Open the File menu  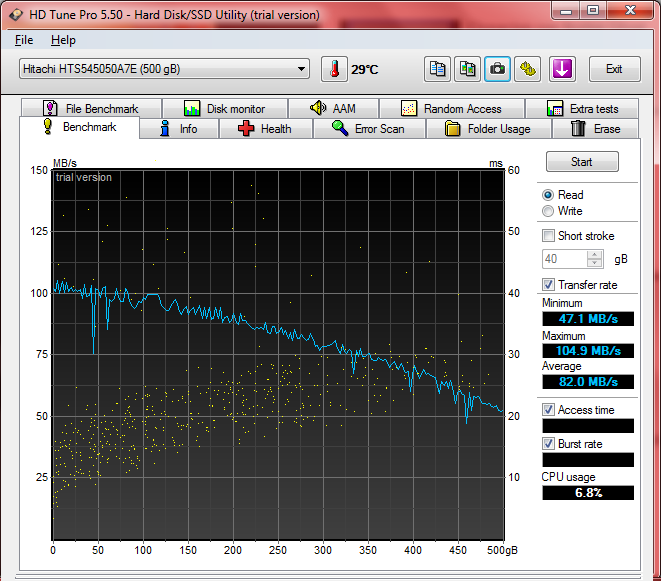(24, 40)
